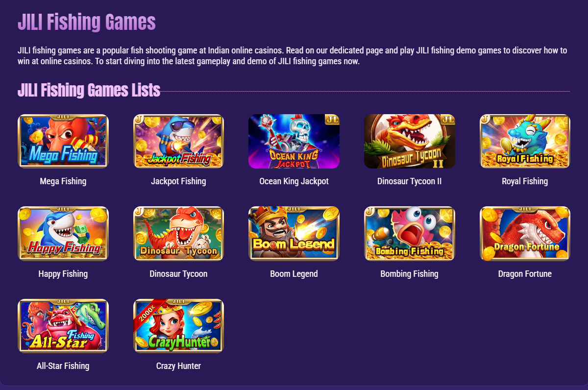Select the Dragon Fortune thumbnail
588x390 pixels.
[525, 233]
